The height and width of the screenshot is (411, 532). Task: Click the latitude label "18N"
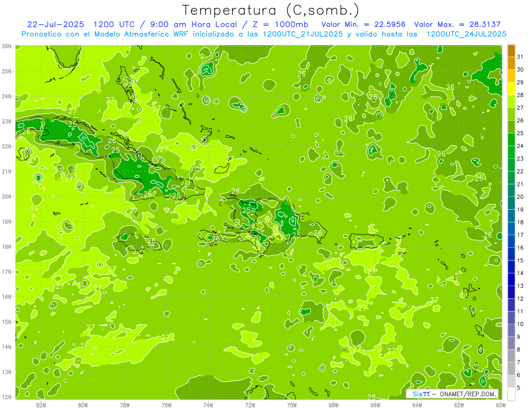tap(7, 247)
